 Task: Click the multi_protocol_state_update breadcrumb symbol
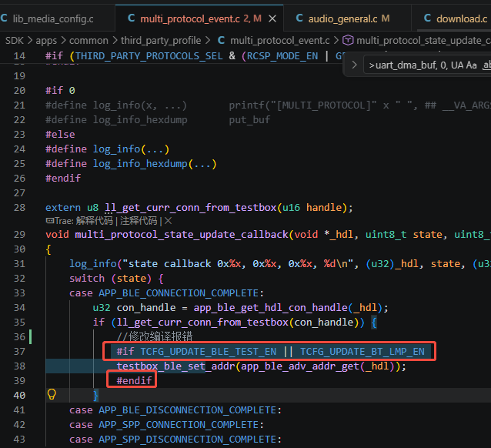tap(423, 41)
